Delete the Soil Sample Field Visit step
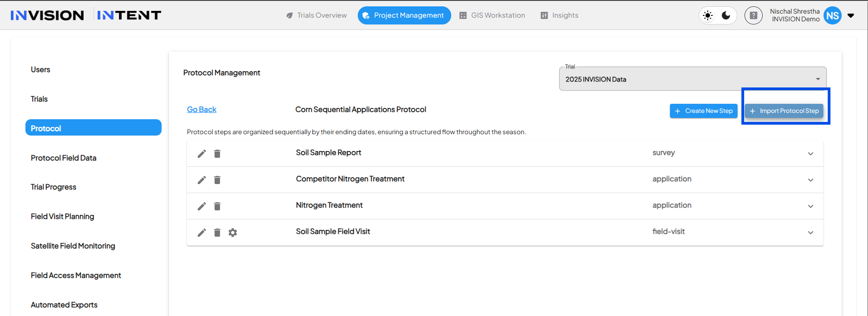868x316 pixels. tap(217, 233)
